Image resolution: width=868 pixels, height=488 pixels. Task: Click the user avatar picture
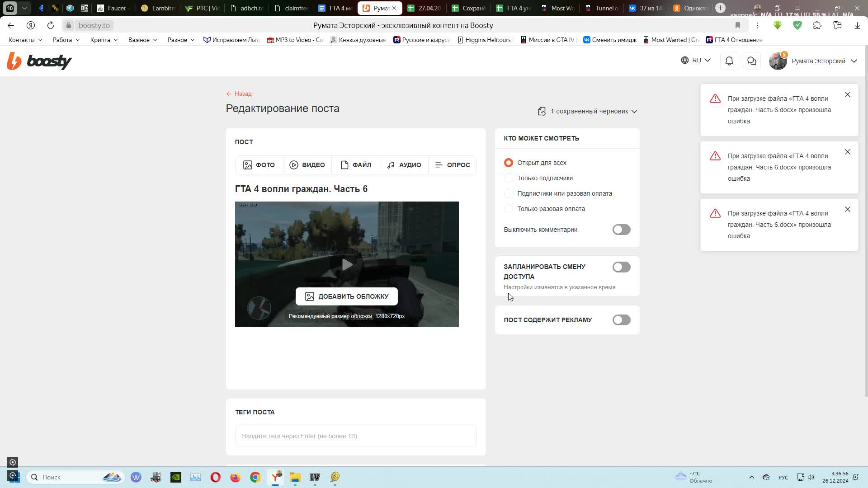click(x=778, y=61)
